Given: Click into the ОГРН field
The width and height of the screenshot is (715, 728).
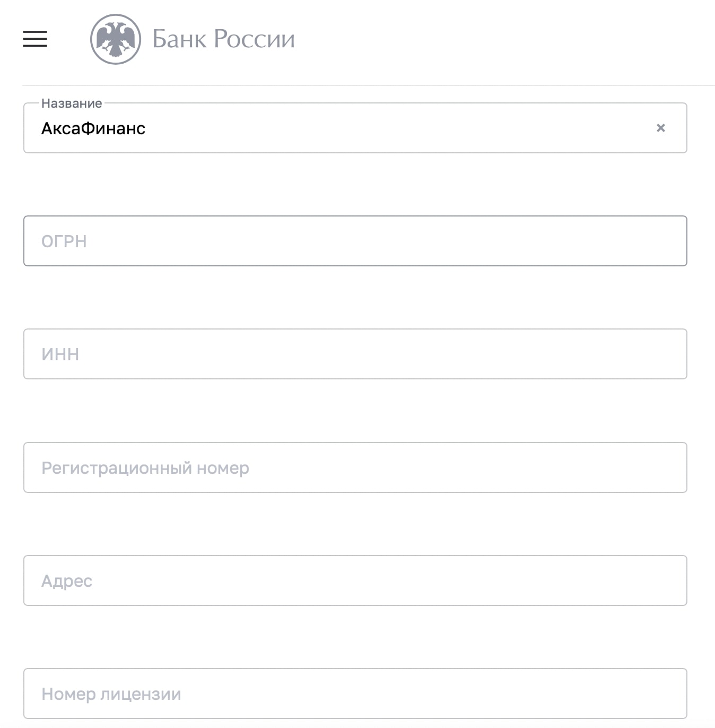Looking at the screenshot, I should (355, 241).
